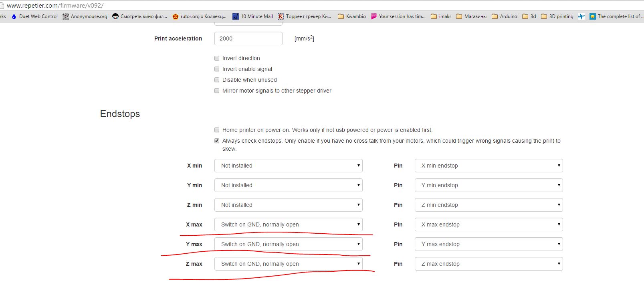Check Disable when unused option

217,80
